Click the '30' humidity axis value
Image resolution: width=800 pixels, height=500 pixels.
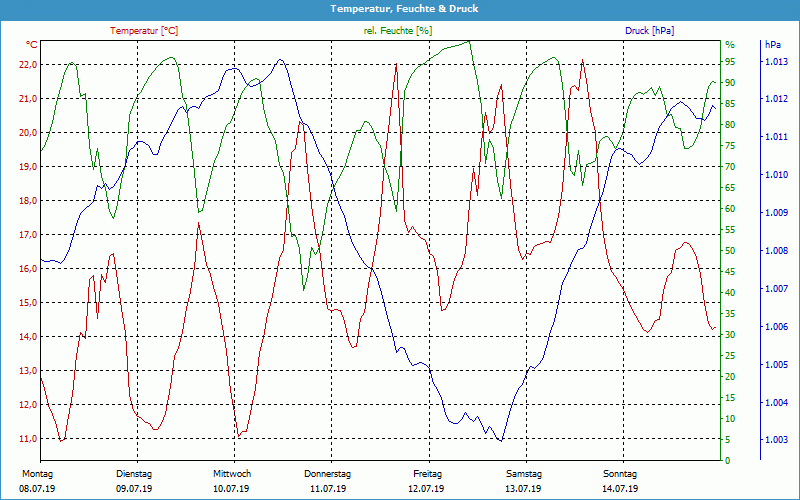[x=730, y=335]
